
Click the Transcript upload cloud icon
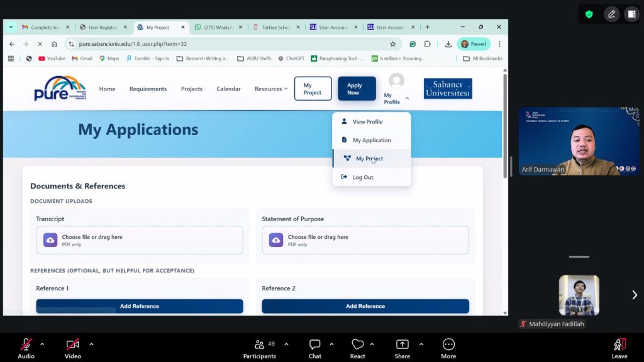[x=50, y=240]
